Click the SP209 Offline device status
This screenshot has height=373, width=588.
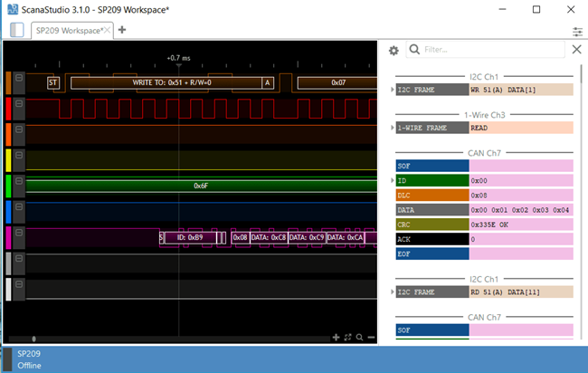coord(29,359)
